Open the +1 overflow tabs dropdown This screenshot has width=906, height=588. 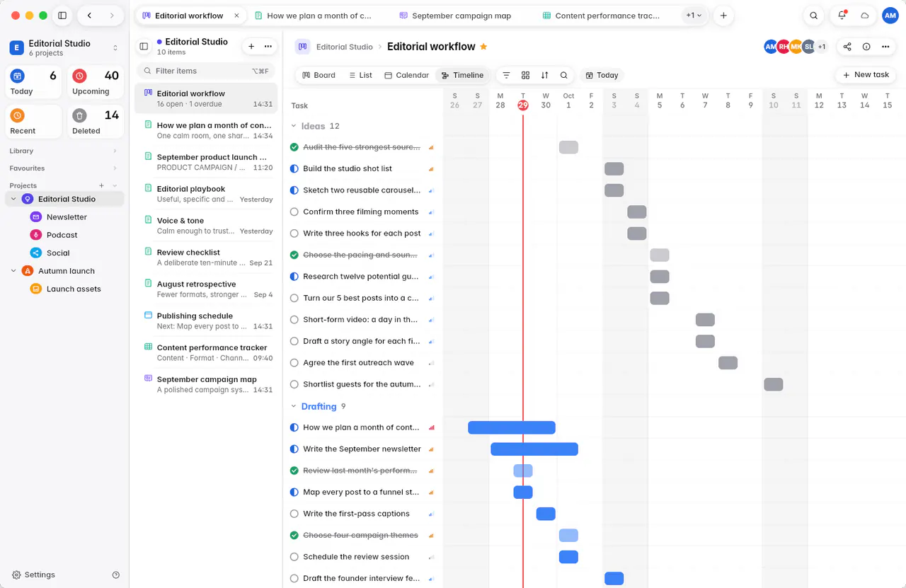pos(694,16)
